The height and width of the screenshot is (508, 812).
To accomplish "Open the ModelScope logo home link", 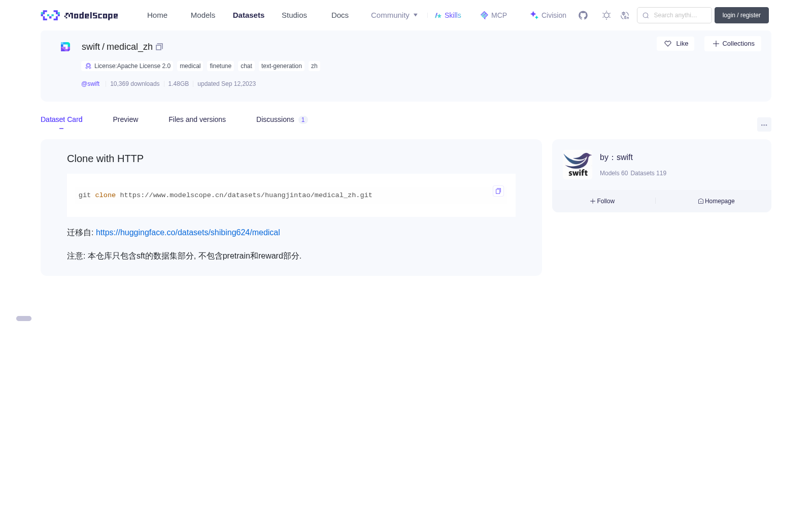I will point(79,15).
